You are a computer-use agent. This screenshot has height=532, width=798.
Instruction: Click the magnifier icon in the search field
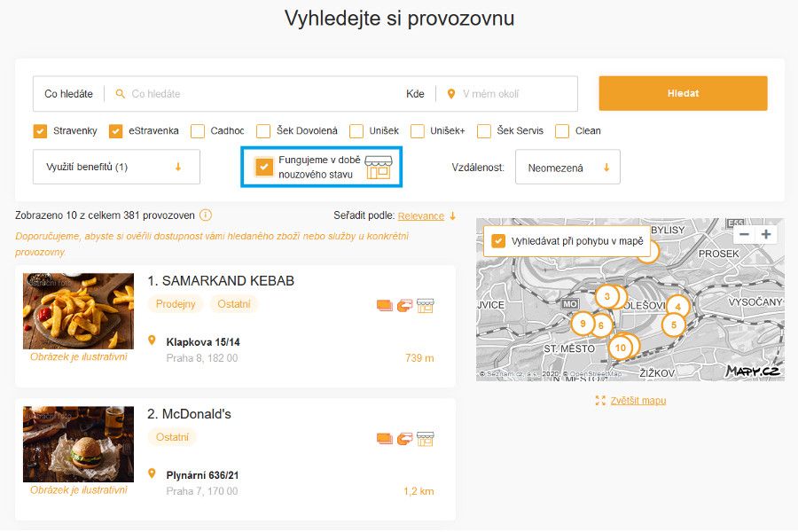pyautogui.click(x=119, y=93)
